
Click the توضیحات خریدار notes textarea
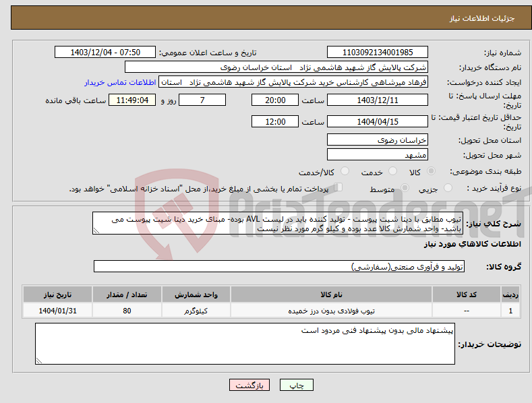pos(245,344)
